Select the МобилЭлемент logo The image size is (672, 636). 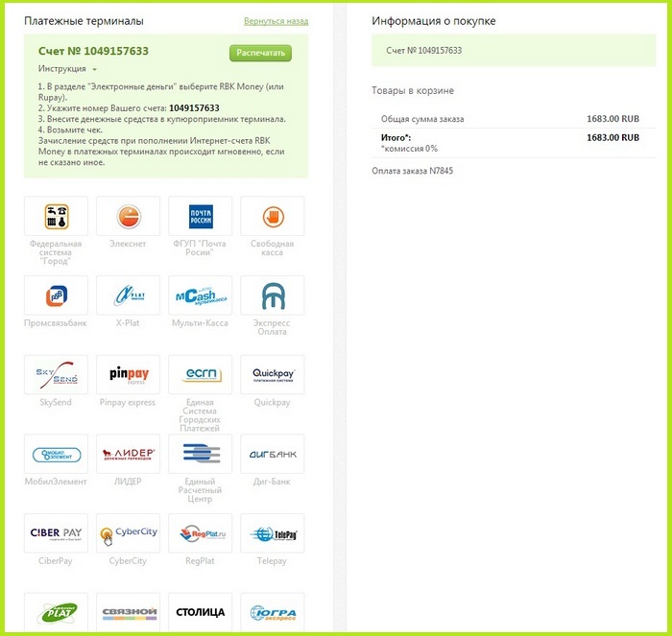coord(56,454)
